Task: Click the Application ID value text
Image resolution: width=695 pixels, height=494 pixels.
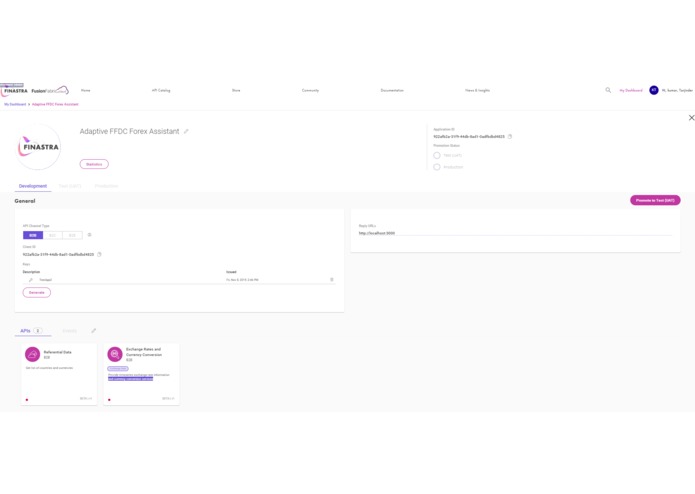Action: click(x=469, y=136)
